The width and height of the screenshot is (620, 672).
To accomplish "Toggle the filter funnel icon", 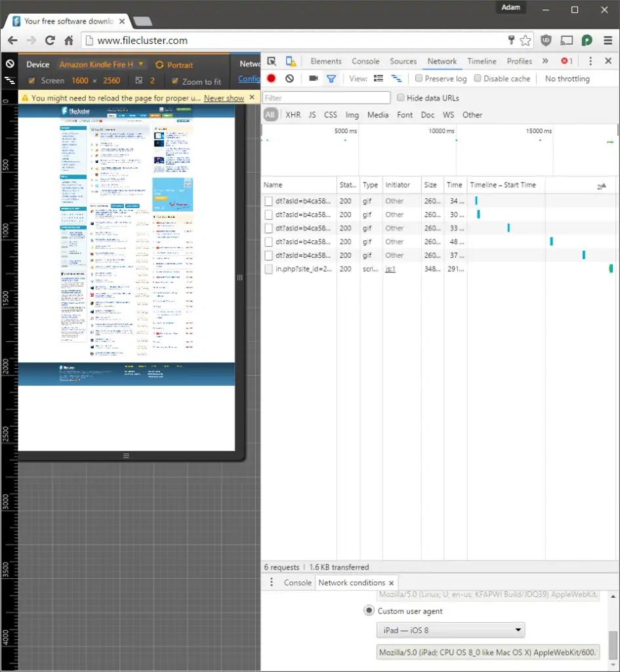I will point(331,79).
